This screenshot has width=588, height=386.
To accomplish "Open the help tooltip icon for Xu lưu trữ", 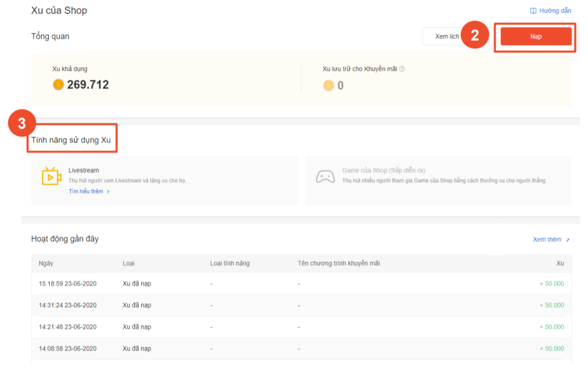I will tap(402, 69).
